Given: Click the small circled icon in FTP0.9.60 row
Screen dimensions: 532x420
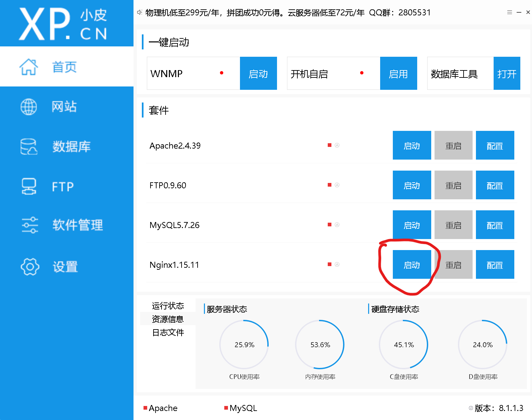Looking at the screenshot, I should (x=337, y=185).
